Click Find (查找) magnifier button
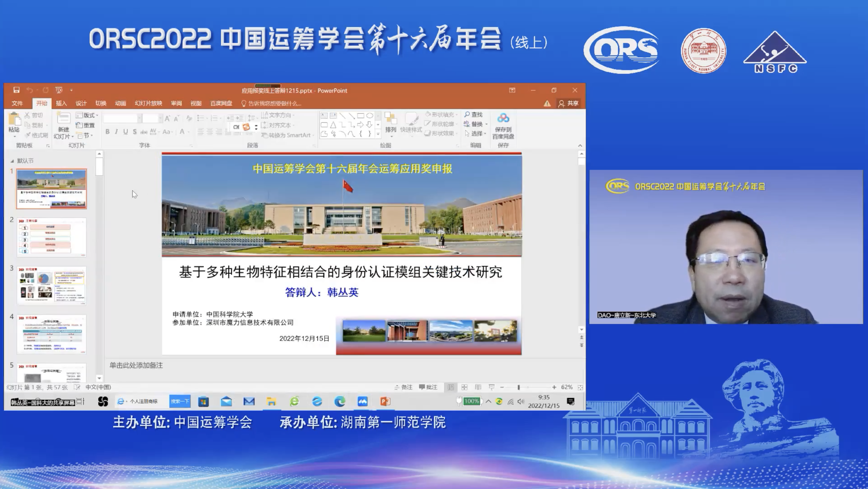 click(x=474, y=115)
